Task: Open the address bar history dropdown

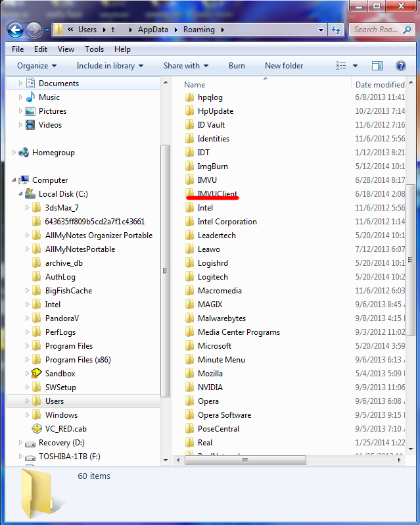Action: pyautogui.click(x=321, y=30)
